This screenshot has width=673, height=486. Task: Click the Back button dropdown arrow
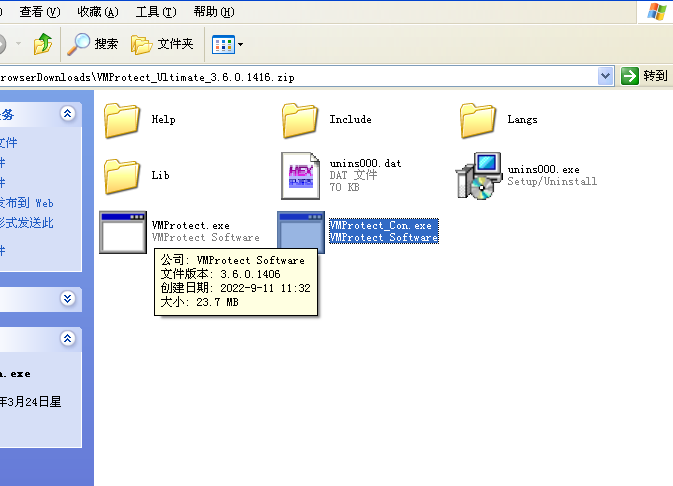[x=18, y=44]
